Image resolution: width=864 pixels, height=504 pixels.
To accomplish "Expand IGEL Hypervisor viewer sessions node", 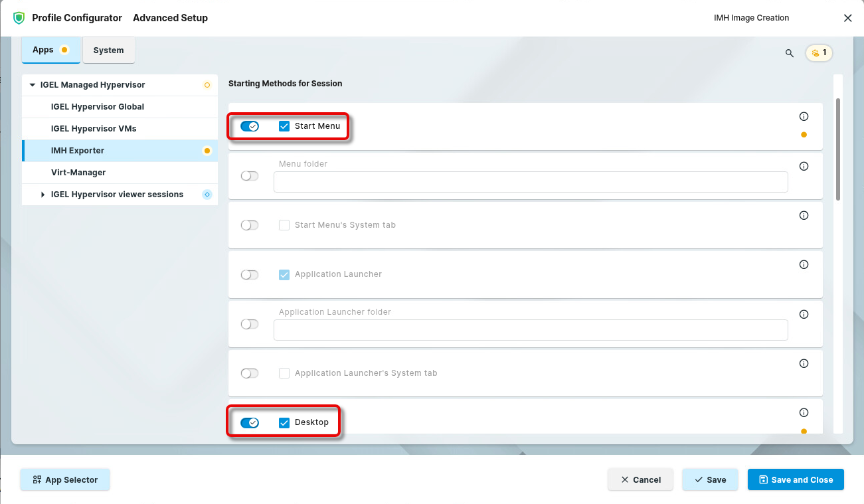I will click(x=43, y=195).
